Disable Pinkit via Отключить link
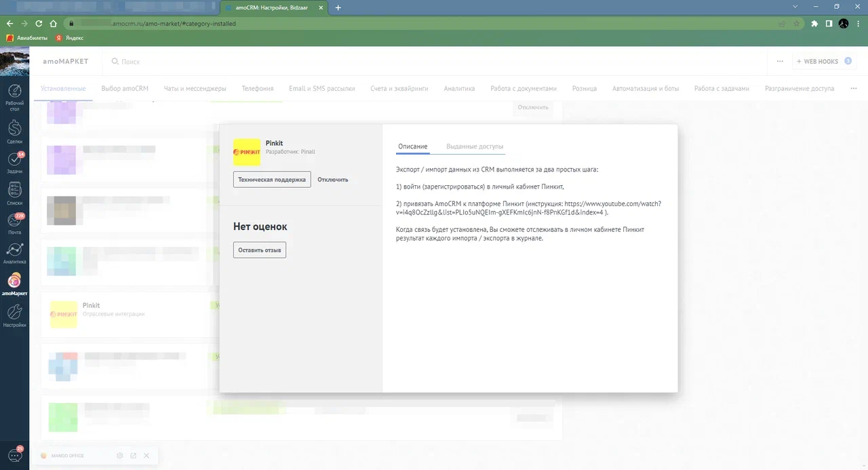The width and height of the screenshot is (868, 470). point(332,180)
